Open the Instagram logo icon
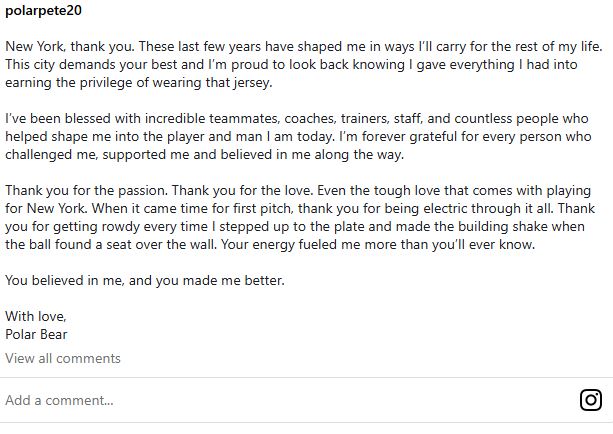The image size is (613, 434). tap(591, 400)
